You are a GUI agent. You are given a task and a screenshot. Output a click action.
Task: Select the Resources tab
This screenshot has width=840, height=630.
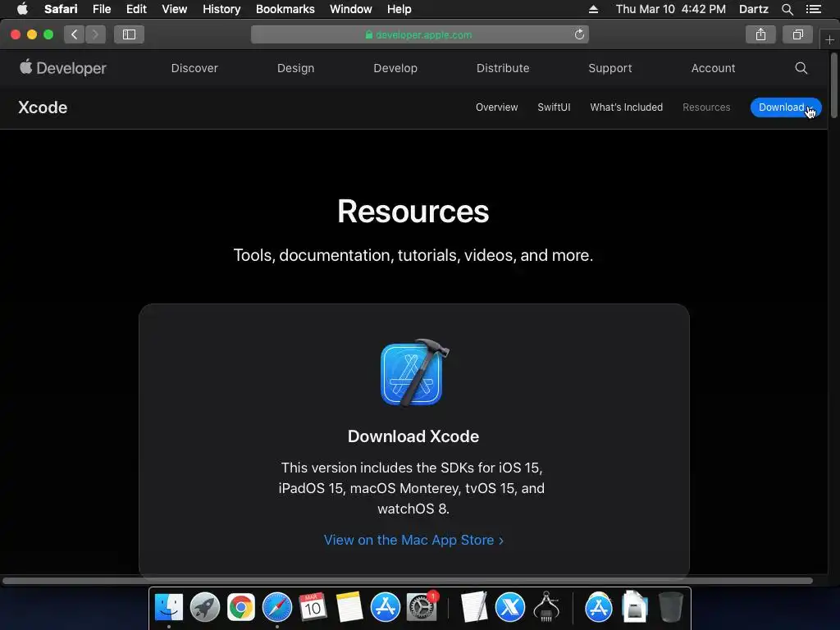tap(706, 107)
